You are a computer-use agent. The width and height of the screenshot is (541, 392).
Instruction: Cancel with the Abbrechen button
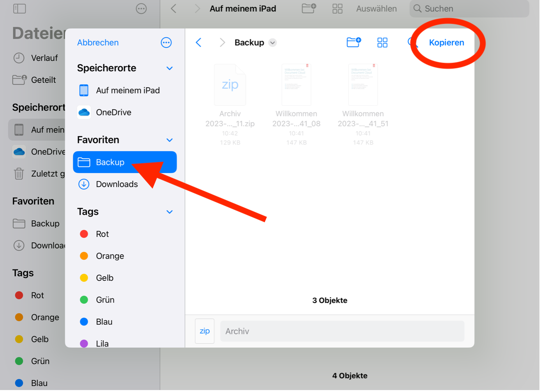tap(98, 42)
